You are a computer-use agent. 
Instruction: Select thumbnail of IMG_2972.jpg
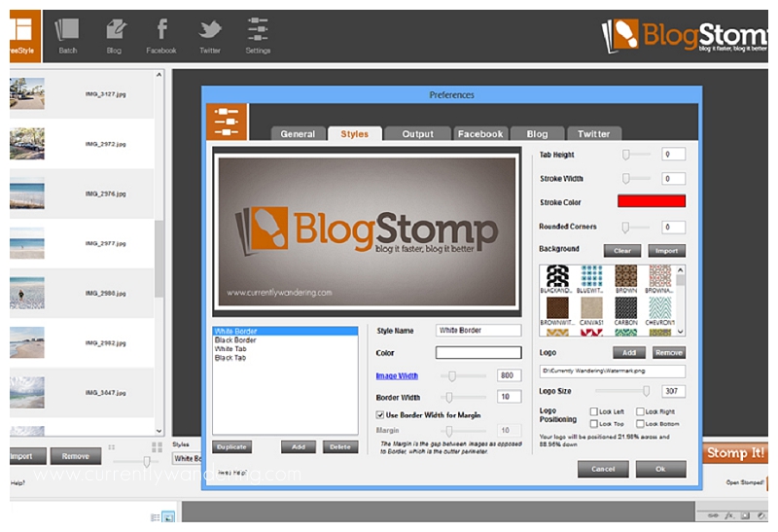tap(27, 143)
